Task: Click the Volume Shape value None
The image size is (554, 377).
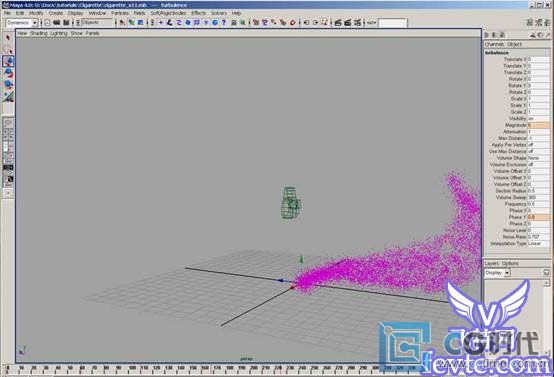Action: 538,158
